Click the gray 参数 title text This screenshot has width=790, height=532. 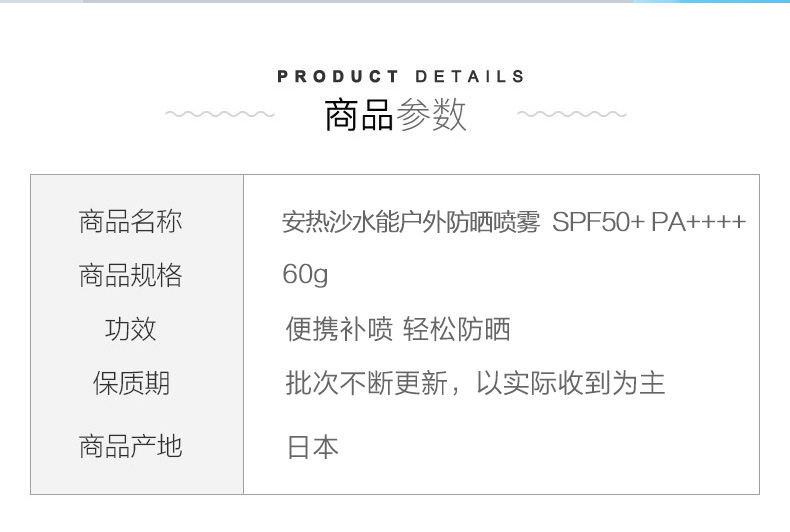(x=431, y=115)
